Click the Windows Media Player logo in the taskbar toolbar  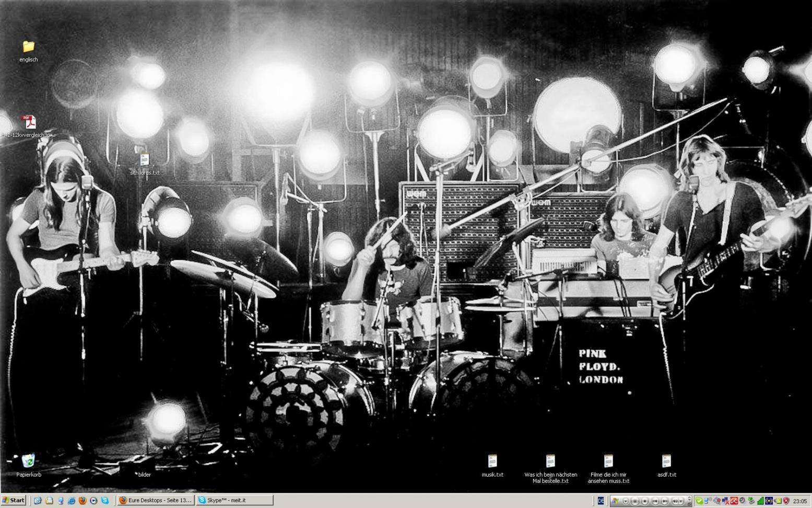[x=615, y=501]
